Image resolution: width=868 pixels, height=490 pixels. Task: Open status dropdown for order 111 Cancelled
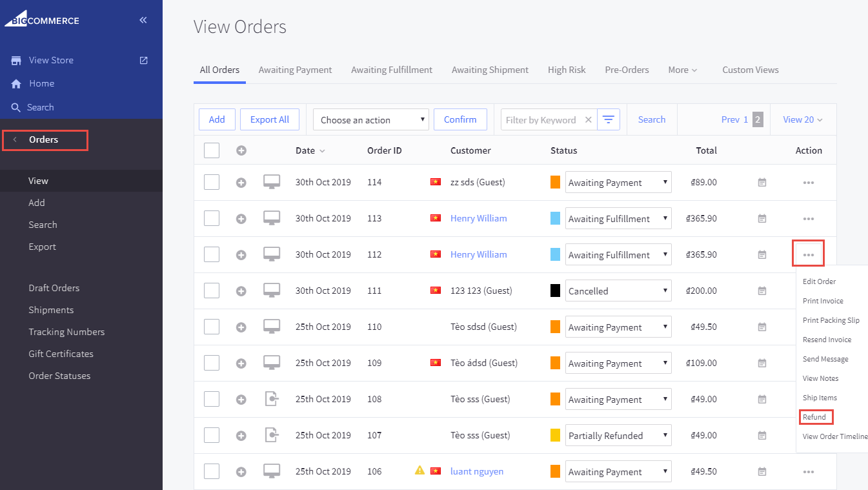[618, 291]
